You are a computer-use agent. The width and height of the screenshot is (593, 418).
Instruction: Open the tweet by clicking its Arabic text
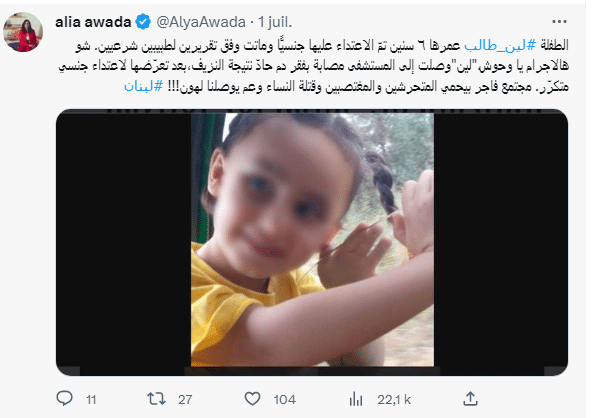(313, 66)
